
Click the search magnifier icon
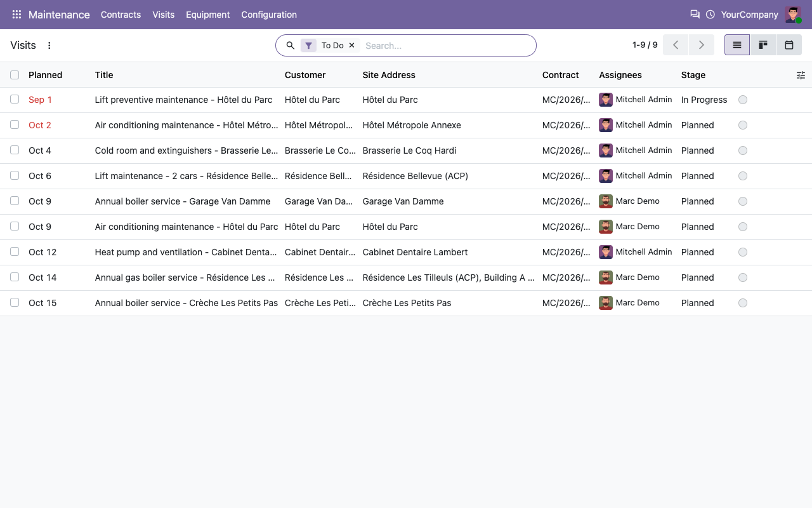[291, 46]
